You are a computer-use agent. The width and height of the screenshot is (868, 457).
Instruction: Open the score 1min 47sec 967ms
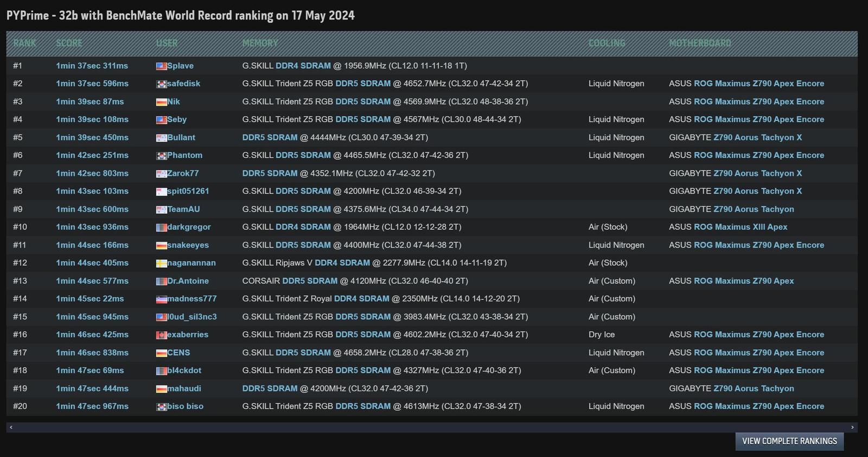pyautogui.click(x=92, y=406)
